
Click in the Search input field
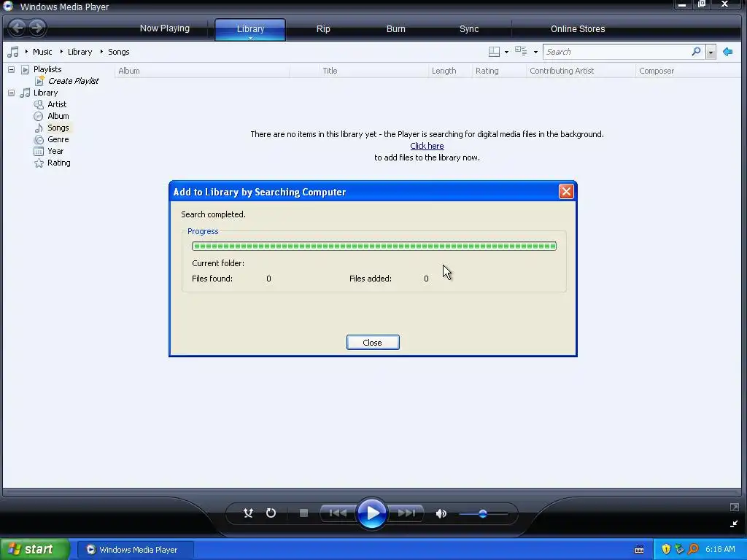point(616,52)
